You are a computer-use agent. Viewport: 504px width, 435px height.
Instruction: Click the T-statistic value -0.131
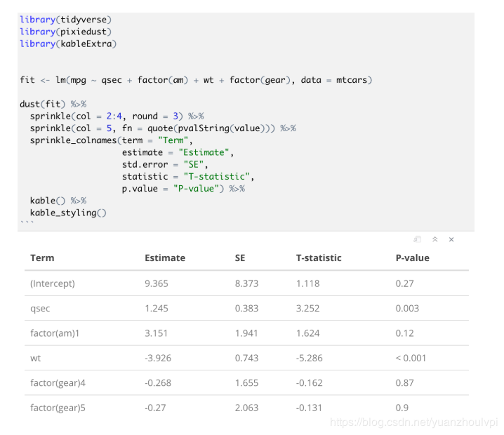309,408
